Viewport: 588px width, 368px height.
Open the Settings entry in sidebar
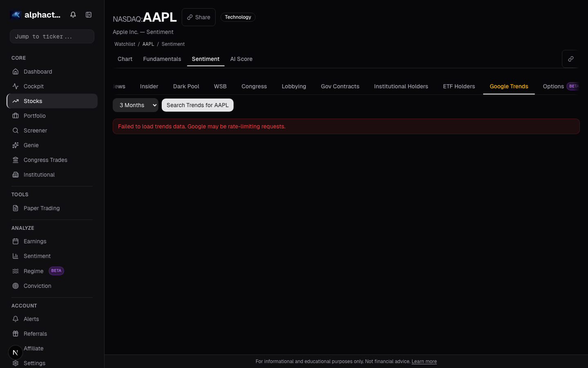click(34, 363)
